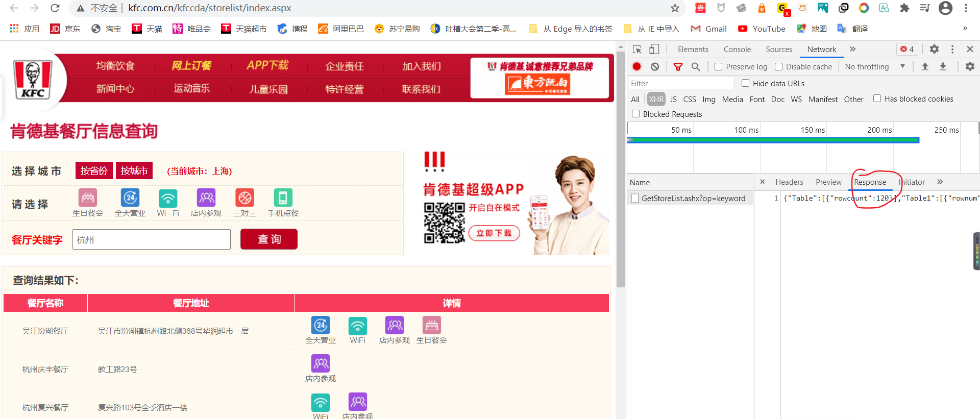This screenshot has width=980, height=419.
Task: Select the XHR filter toggle
Action: (x=656, y=99)
